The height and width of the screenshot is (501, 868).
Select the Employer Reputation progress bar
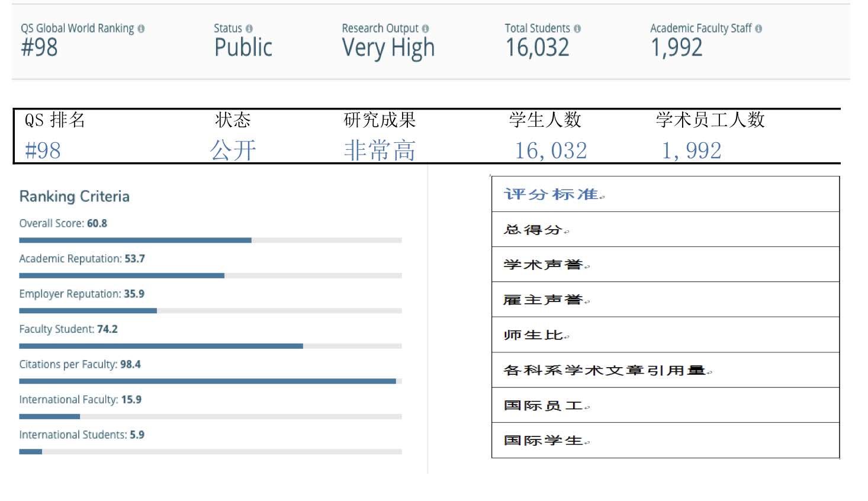pyautogui.click(x=210, y=311)
